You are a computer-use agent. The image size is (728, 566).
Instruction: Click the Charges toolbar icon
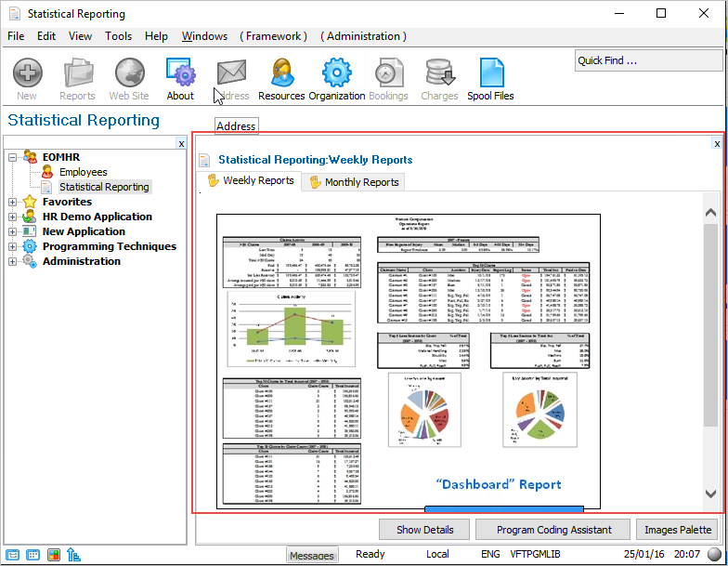pyautogui.click(x=439, y=73)
